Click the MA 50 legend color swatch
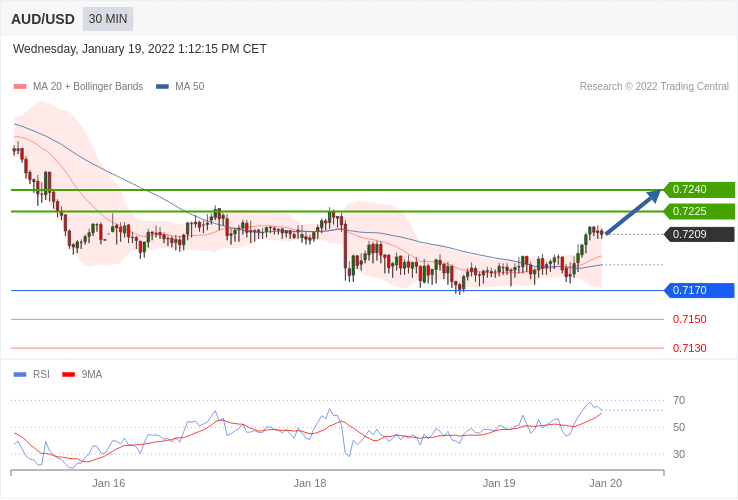Viewport: 738px width, 500px height. 162,87
